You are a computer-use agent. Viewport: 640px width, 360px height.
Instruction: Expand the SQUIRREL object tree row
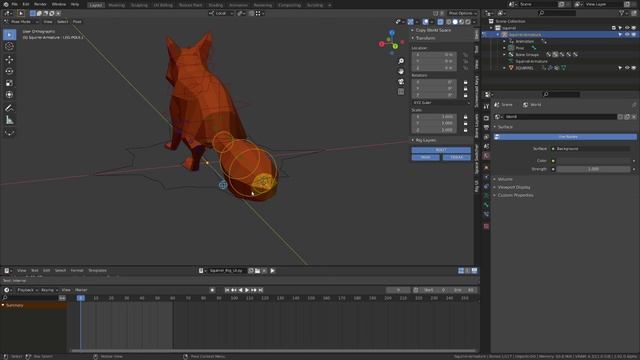coord(504,68)
